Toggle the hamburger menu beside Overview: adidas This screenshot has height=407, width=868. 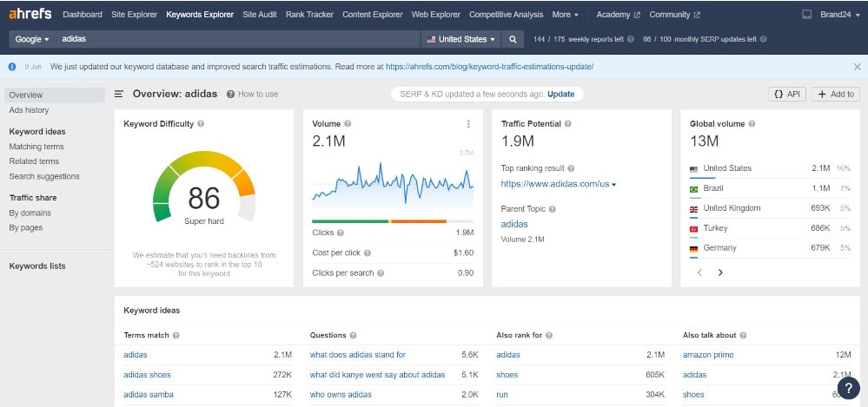tap(119, 94)
